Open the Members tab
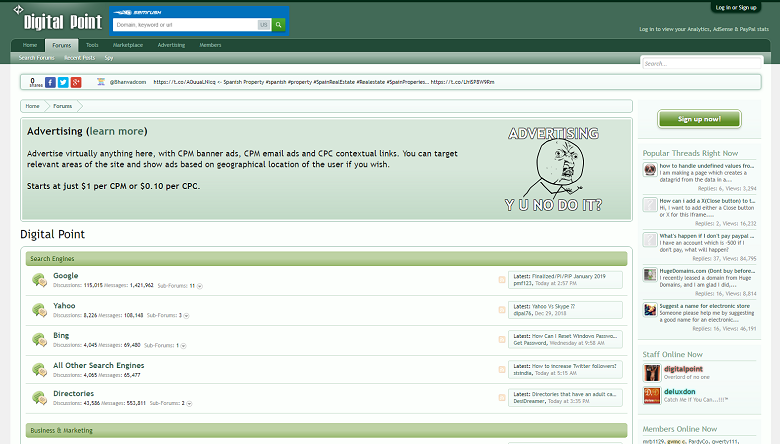This screenshot has width=780, height=444. 210,45
